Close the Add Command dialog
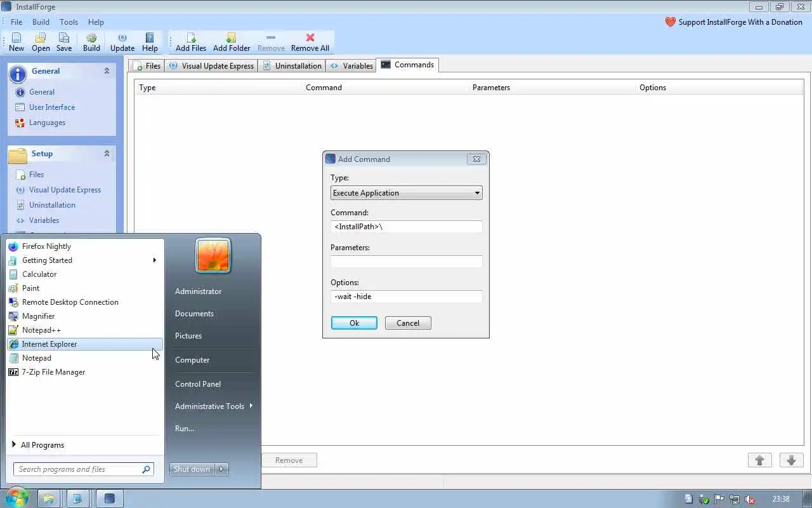The height and width of the screenshot is (508, 812). coord(476,159)
